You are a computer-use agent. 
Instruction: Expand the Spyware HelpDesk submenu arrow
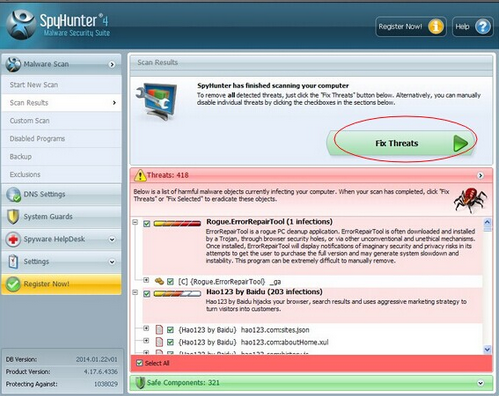point(112,239)
